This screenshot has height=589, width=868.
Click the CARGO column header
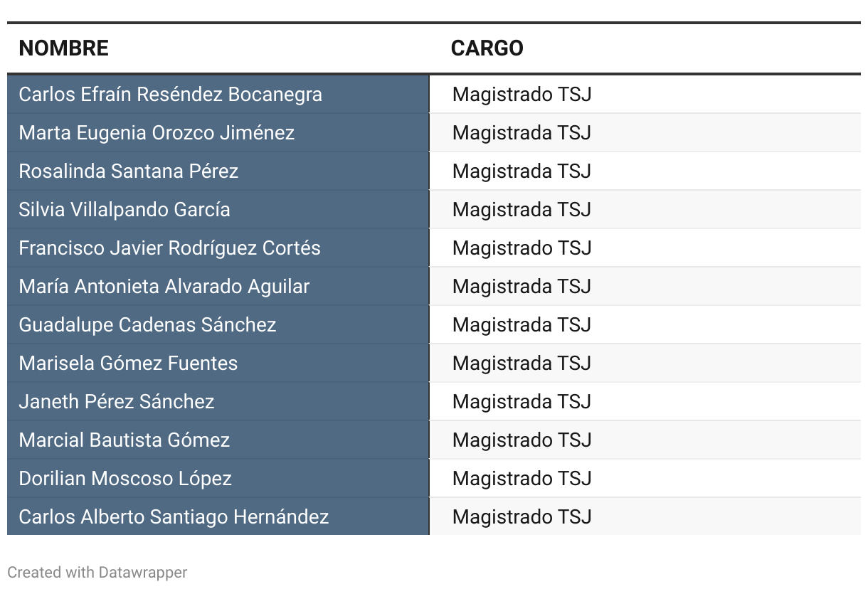pos(487,48)
